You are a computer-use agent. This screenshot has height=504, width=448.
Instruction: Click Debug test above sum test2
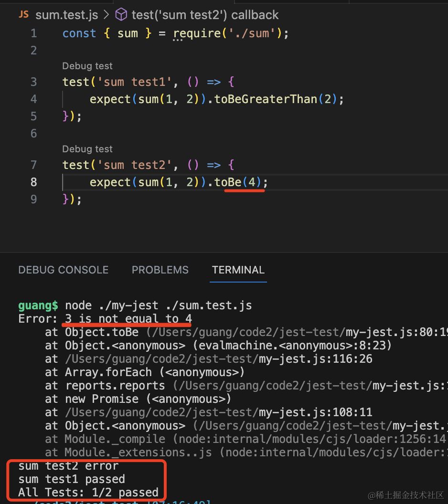pos(87,149)
